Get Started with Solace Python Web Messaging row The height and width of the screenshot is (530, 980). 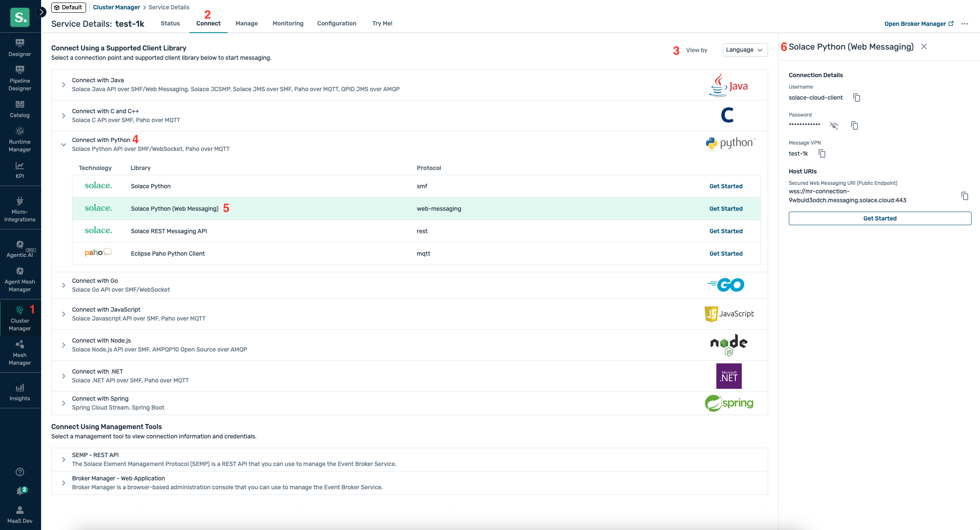click(x=726, y=209)
